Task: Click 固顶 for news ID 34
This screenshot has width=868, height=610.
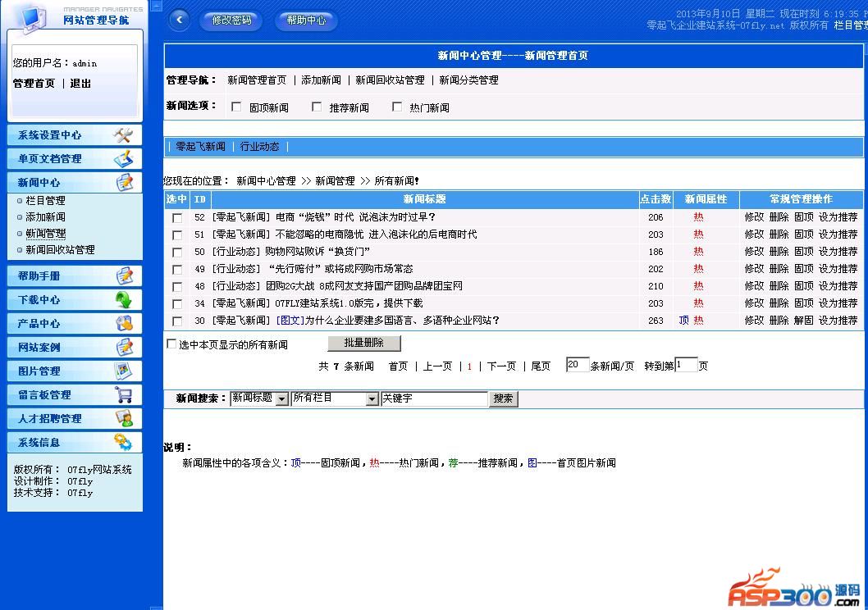Action: click(804, 303)
